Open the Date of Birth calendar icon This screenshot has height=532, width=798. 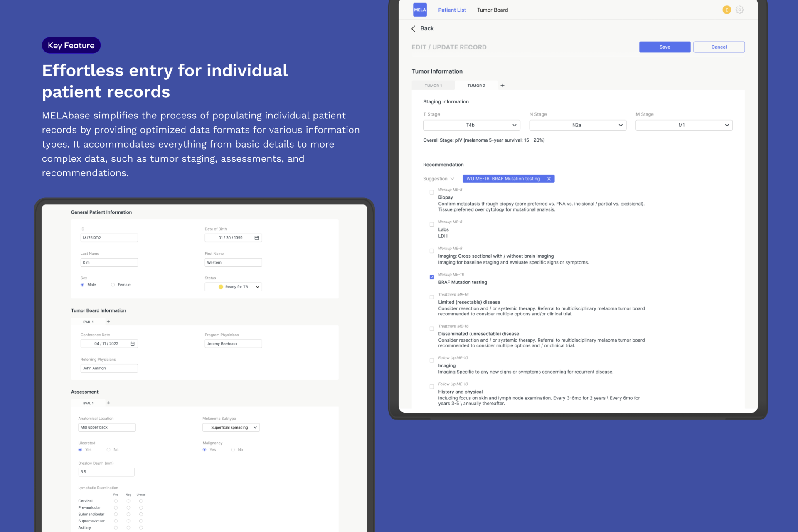256,238
